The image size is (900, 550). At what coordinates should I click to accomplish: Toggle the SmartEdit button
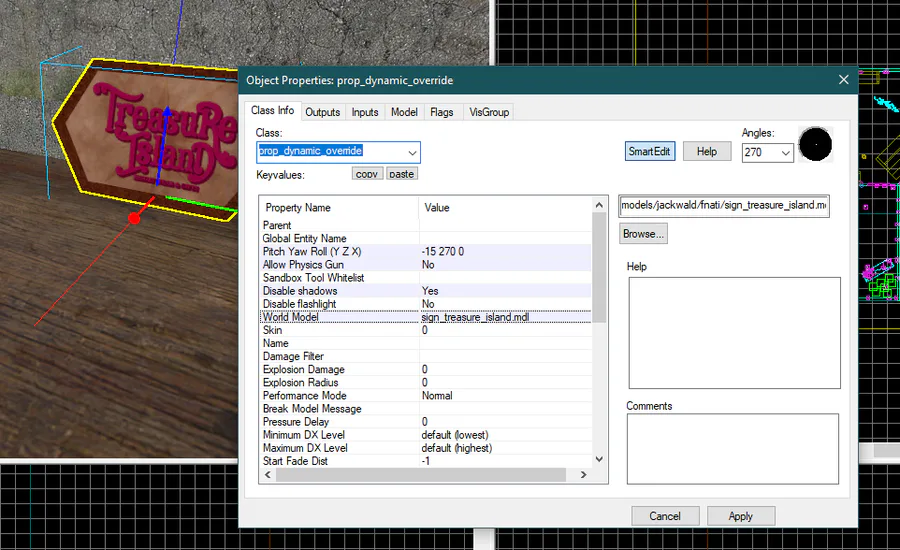pyautogui.click(x=649, y=152)
